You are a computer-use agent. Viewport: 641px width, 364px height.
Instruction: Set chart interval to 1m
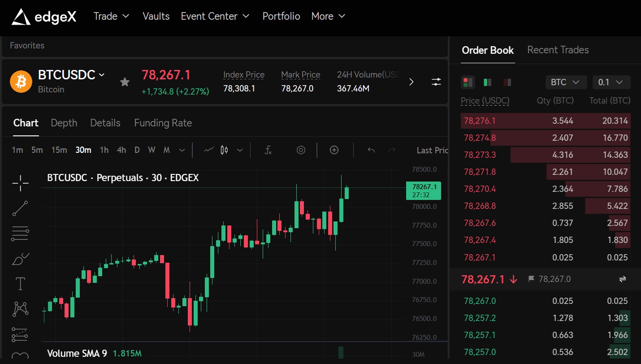(17, 150)
